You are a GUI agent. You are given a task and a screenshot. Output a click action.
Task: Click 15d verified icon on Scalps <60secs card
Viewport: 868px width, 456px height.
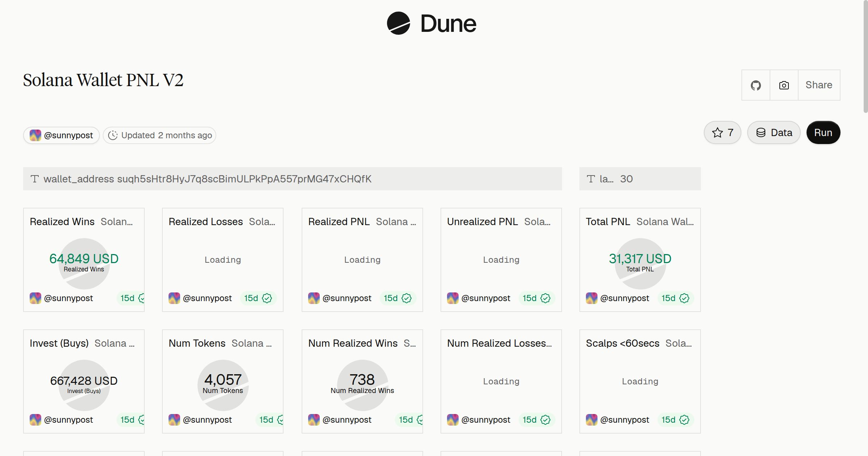coord(684,420)
